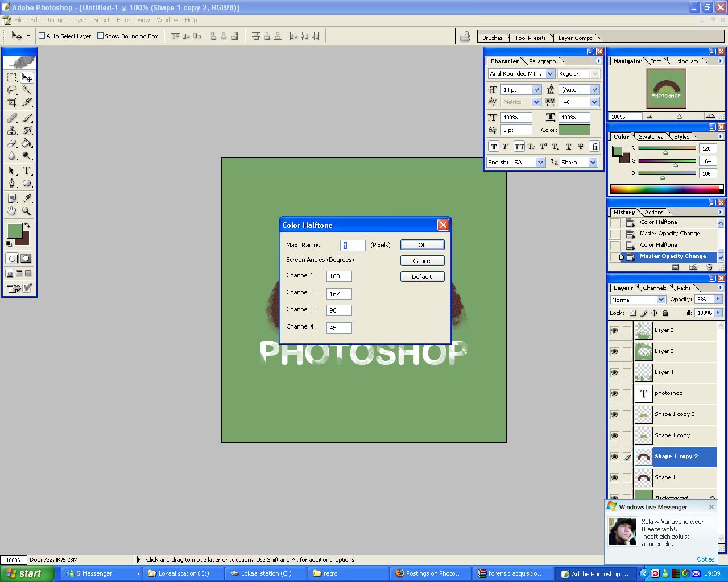Switch to the Channels tab
Viewport: 728px width, 582px height.
pos(655,288)
